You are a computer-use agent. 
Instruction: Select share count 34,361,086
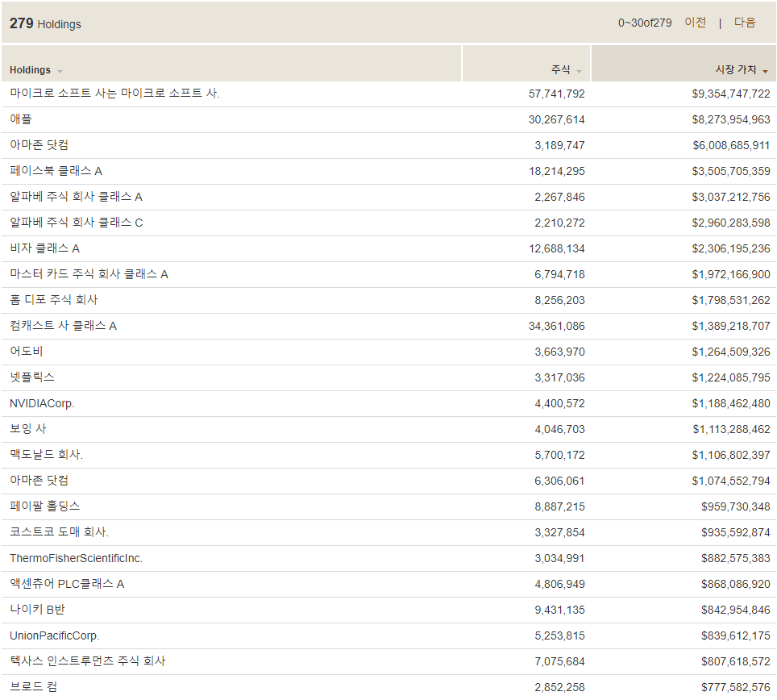[556, 326]
